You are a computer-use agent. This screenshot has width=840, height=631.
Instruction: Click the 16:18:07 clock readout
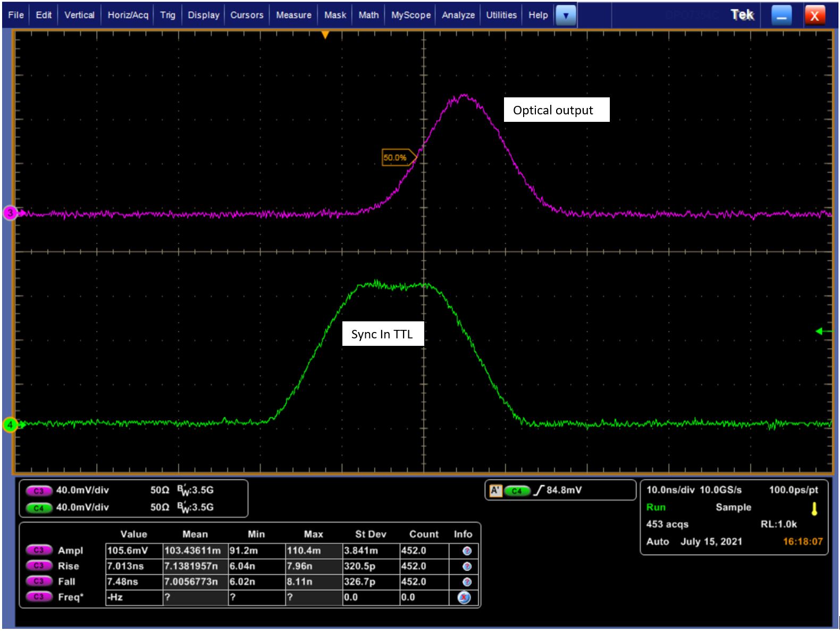point(802,541)
